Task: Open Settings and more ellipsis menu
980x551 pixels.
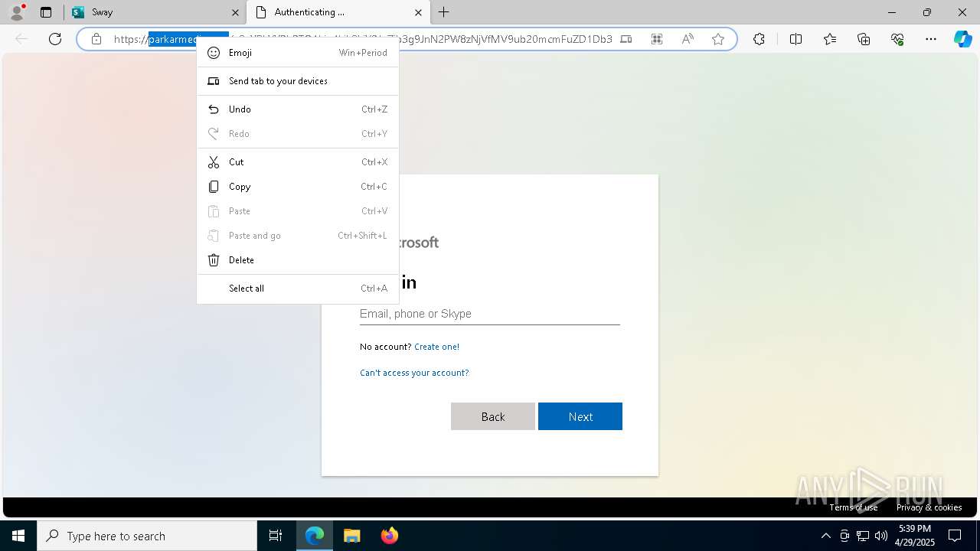Action: click(931, 39)
